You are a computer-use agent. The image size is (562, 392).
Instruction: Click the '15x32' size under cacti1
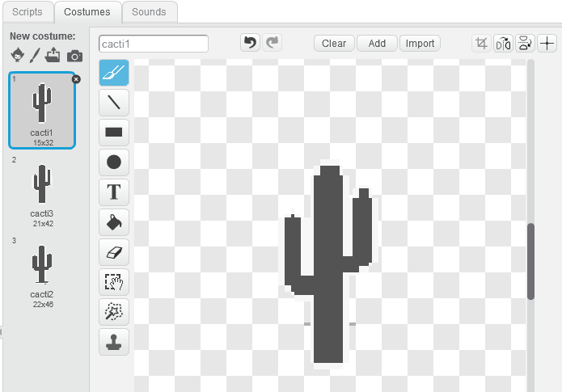(x=43, y=142)
